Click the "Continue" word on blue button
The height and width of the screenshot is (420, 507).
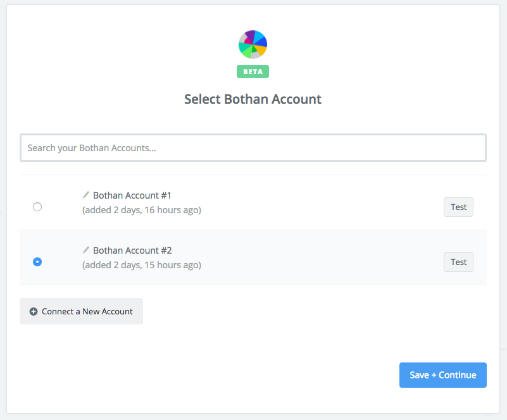[457, 375]
